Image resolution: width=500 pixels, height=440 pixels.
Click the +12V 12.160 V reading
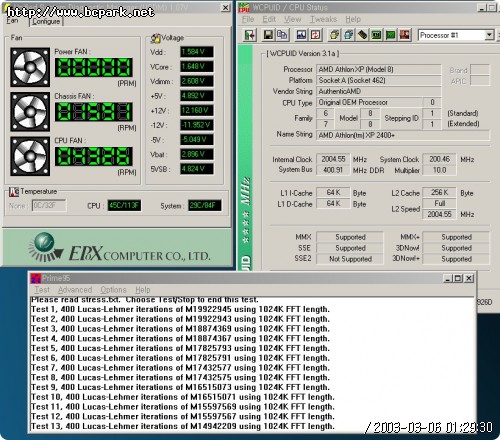pyautogui.click(x=197, y=110)
